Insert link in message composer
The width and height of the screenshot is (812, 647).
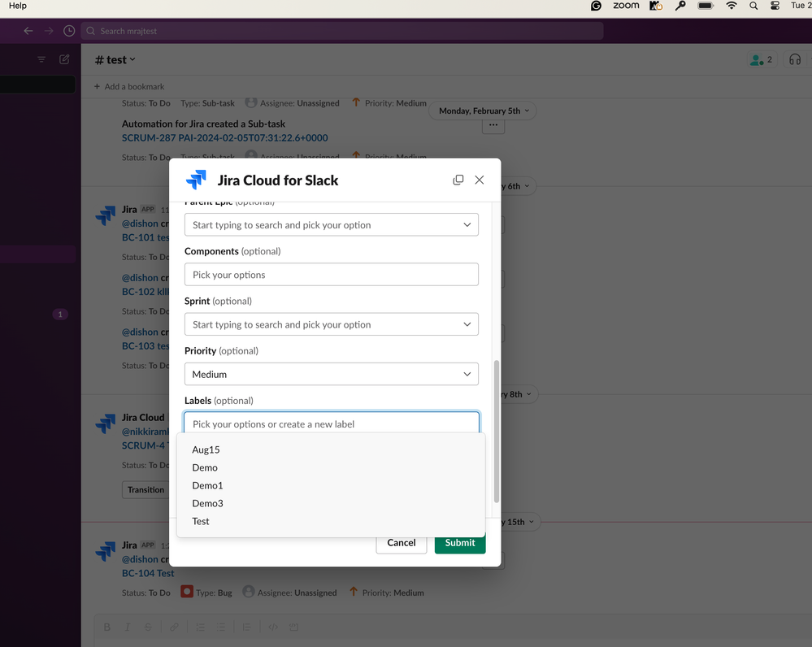pos(174,627)
